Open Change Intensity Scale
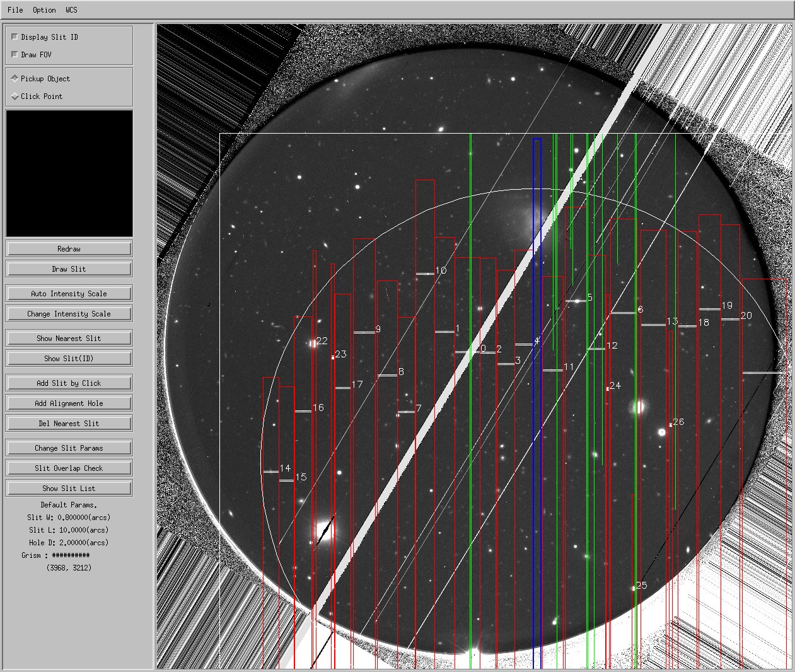795x672 pixels. coord(69,314)
